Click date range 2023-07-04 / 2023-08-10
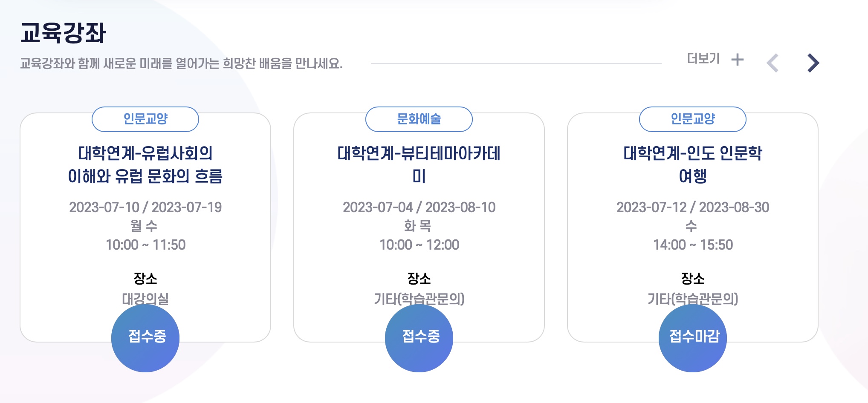Viewport: 868px width, 403px height. (x=419, y=207)
